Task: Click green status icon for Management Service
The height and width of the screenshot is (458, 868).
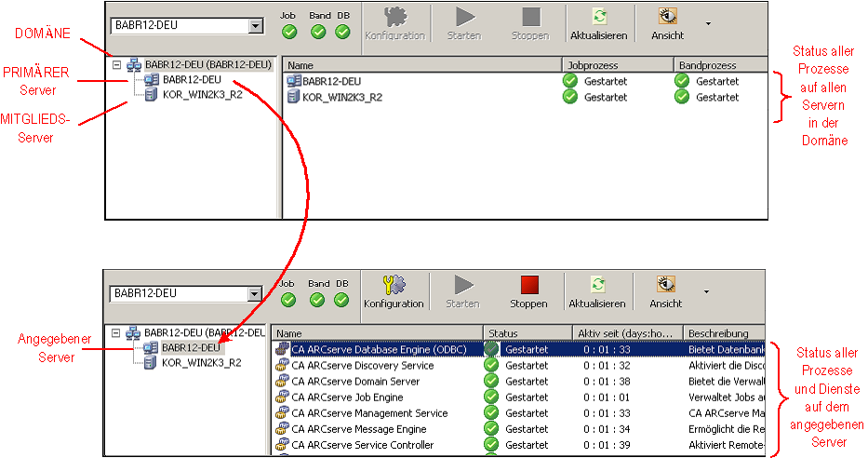Action: (491, 412)
